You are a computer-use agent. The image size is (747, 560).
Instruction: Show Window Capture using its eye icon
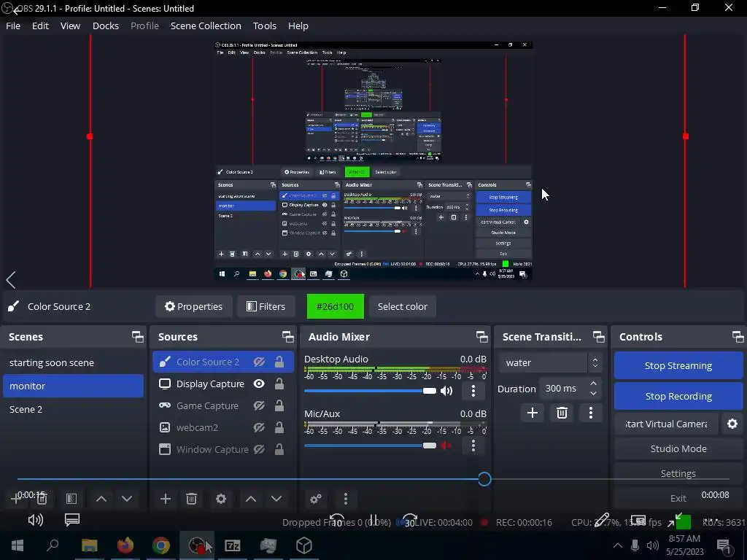pyautogui.click(x=259, y=449)
